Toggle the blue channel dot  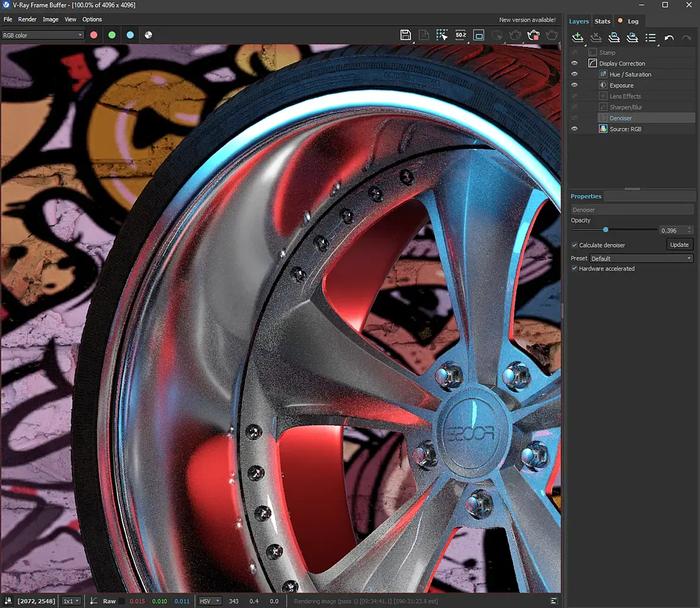point(130,35)
